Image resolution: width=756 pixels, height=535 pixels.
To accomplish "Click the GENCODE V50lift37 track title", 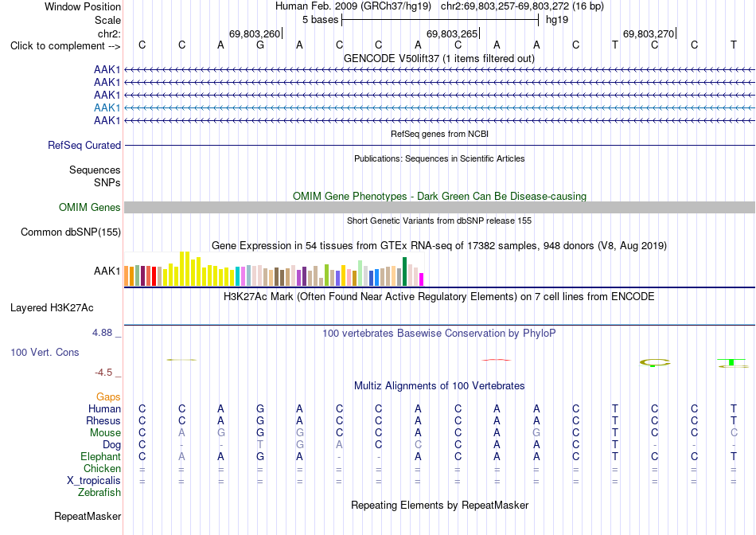I will (x=439, y=58).
